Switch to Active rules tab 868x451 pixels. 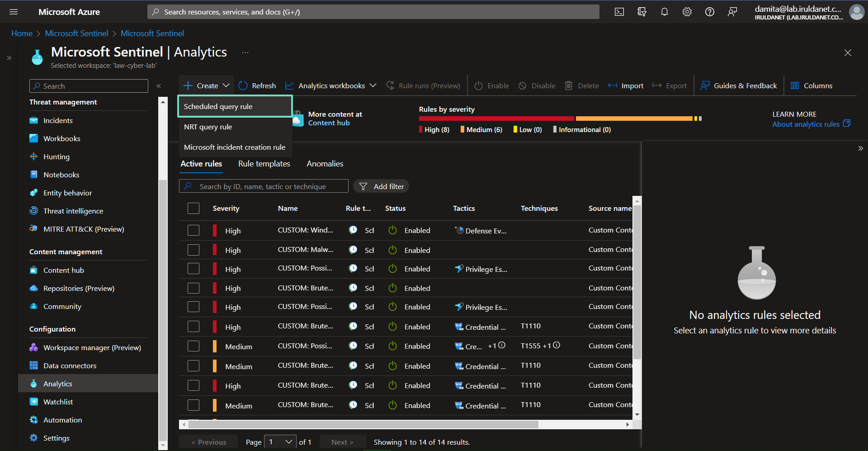tap(201, 164)
